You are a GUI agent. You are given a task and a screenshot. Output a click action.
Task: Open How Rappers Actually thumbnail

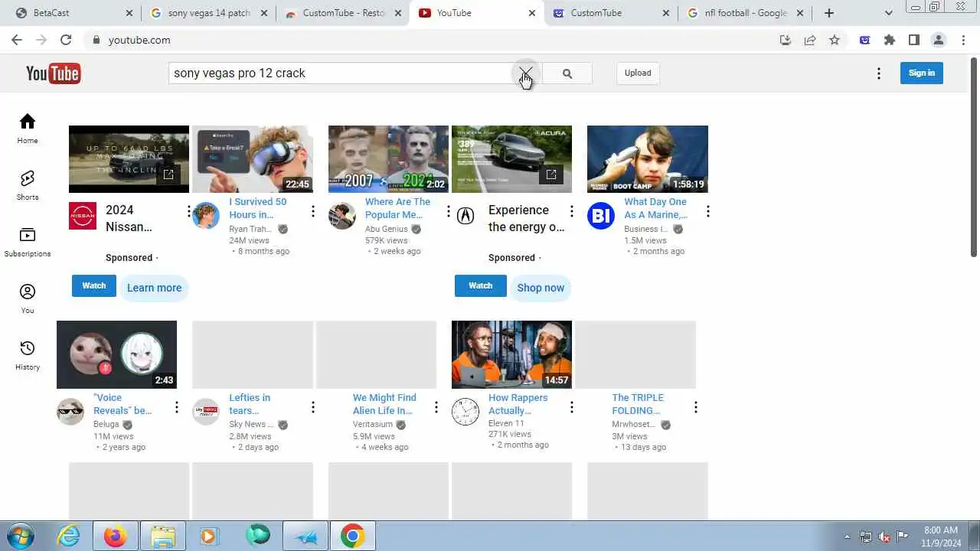511,354
